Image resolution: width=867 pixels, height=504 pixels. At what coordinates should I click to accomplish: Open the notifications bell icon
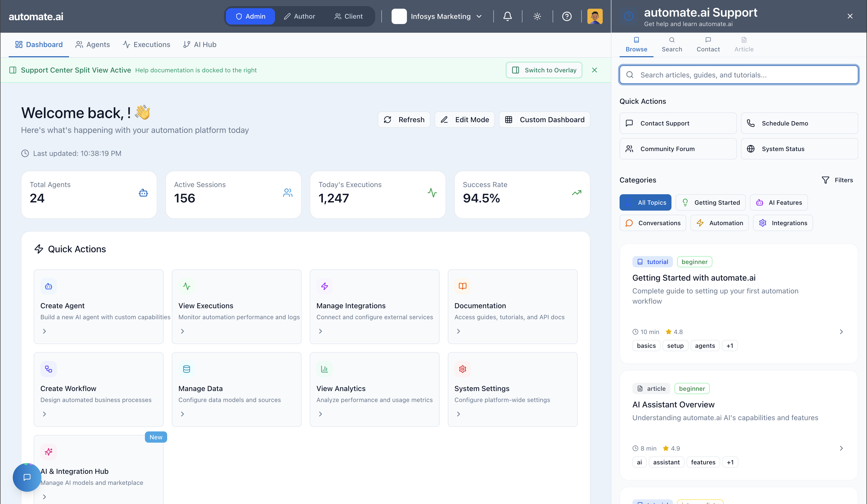click(x=507, y=16)
